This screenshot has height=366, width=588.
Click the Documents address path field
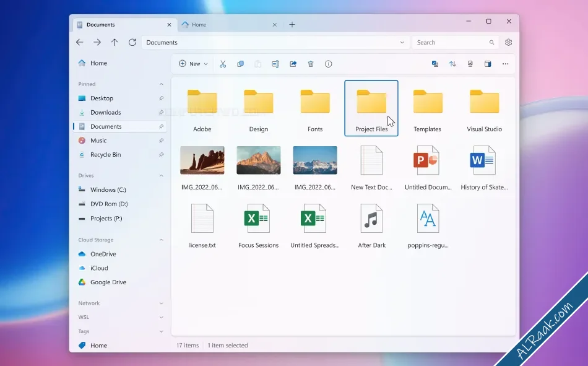(275, 42)
